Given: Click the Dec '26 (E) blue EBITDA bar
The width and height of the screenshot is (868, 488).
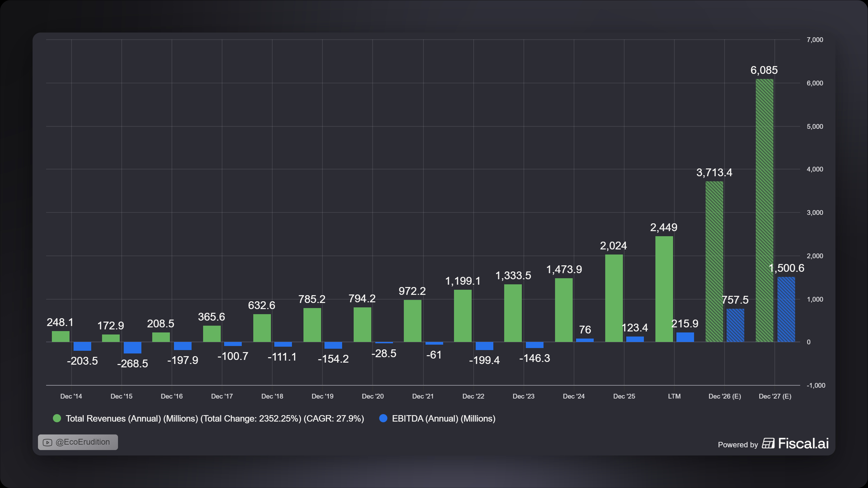Looking at the screenshot, I should click(x=735, y=325).
